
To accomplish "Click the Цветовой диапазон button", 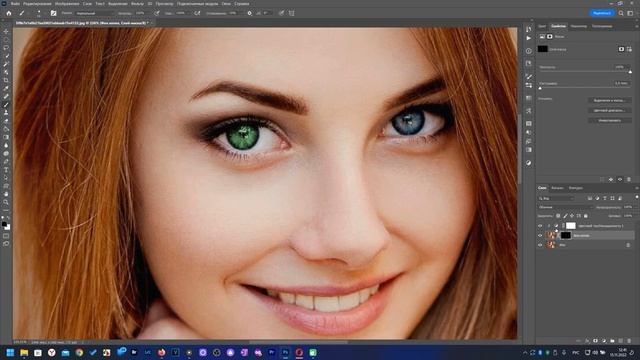I will (610, 110).
